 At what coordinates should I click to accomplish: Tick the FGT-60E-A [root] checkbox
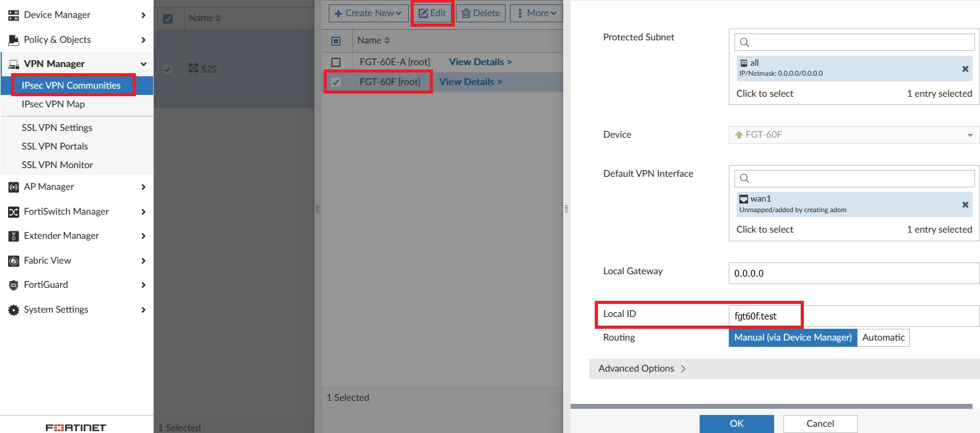[336, 62]
